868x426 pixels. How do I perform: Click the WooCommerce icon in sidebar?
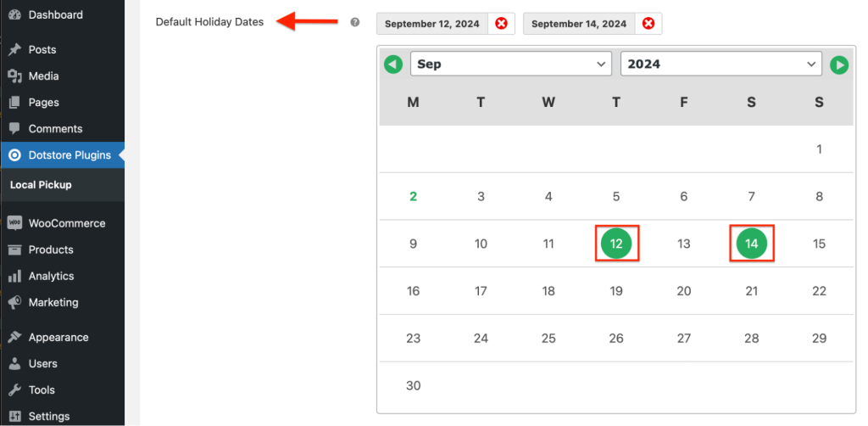point(14,223)
